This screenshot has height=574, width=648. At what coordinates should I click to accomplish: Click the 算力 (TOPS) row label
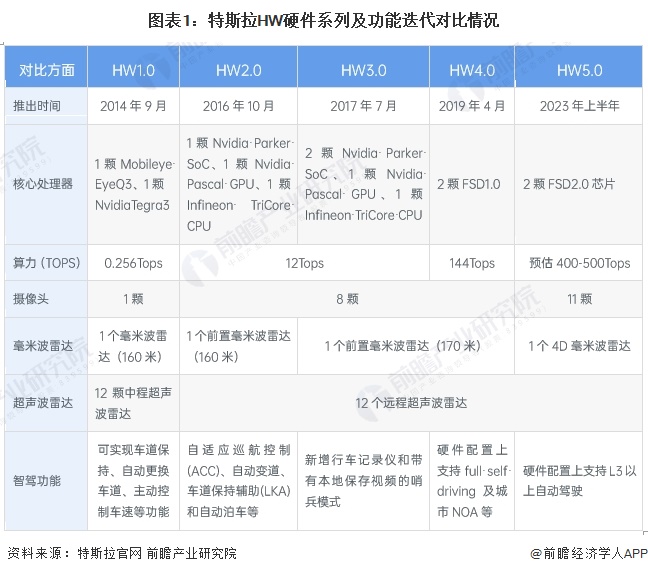pyautogui.click(x=46, y=263)
